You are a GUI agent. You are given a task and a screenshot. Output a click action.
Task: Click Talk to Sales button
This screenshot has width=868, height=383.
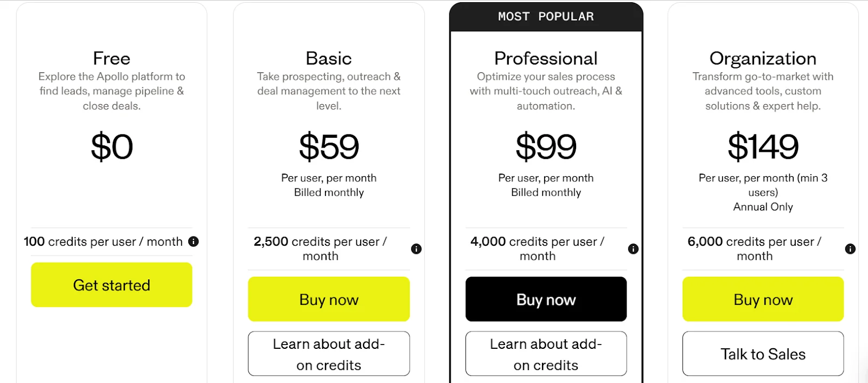click(763, 354)
